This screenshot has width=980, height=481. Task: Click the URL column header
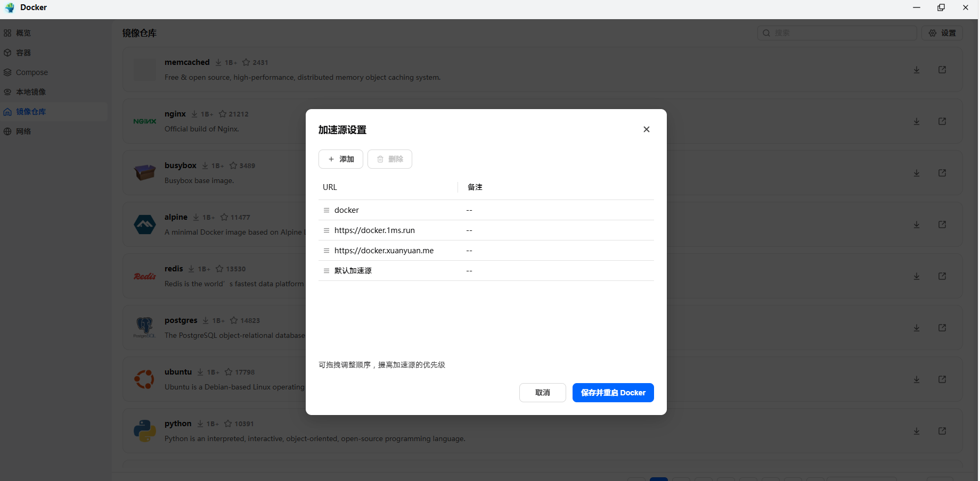coord(330,187)
